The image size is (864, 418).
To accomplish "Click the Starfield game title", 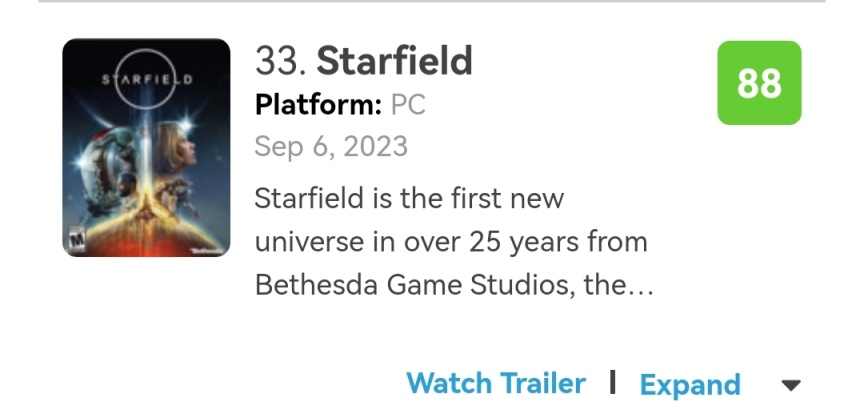I will (394, 62).
